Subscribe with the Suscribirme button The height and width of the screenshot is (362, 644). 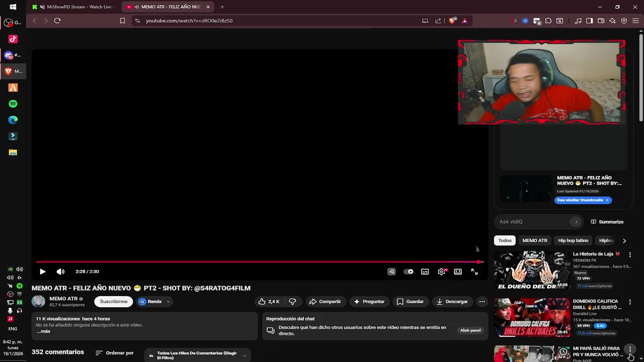point(114,302)
